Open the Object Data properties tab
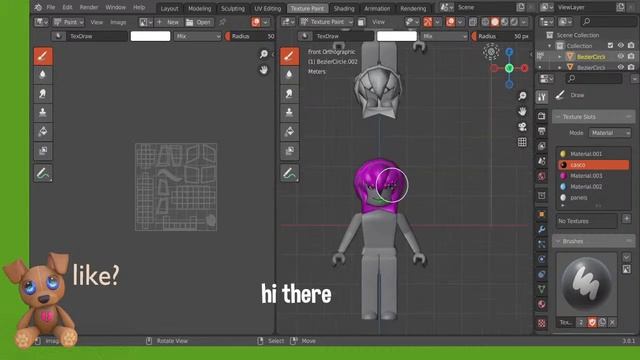Screen dimensions: 640x360 click(542, 289)
